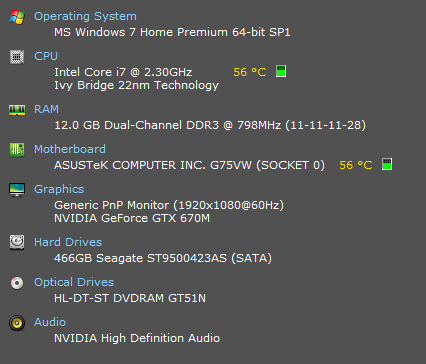The width and height of the screenshot is (426, 364).
Task: Click the green CPU temperature indicator icon
Action: point(281,71)
